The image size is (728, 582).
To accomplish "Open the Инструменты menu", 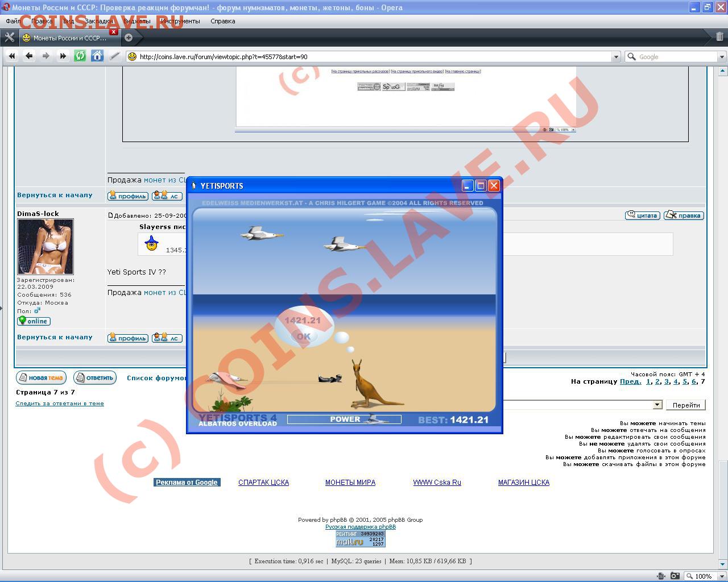I will [180, 21].
